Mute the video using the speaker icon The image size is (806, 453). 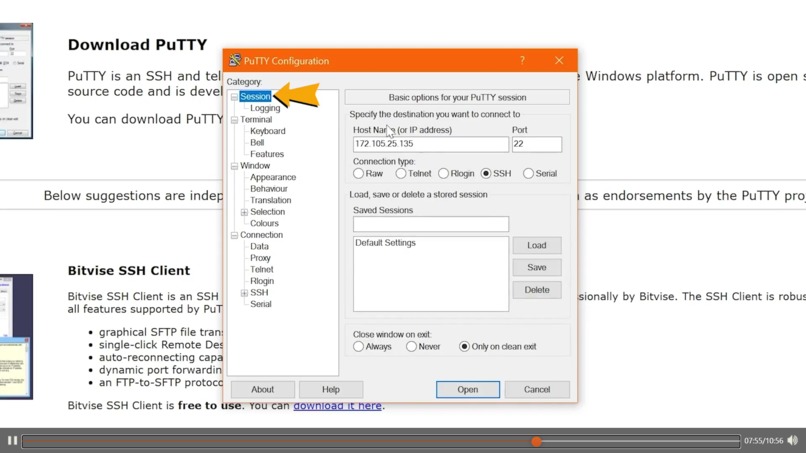[x=793, y=441]
